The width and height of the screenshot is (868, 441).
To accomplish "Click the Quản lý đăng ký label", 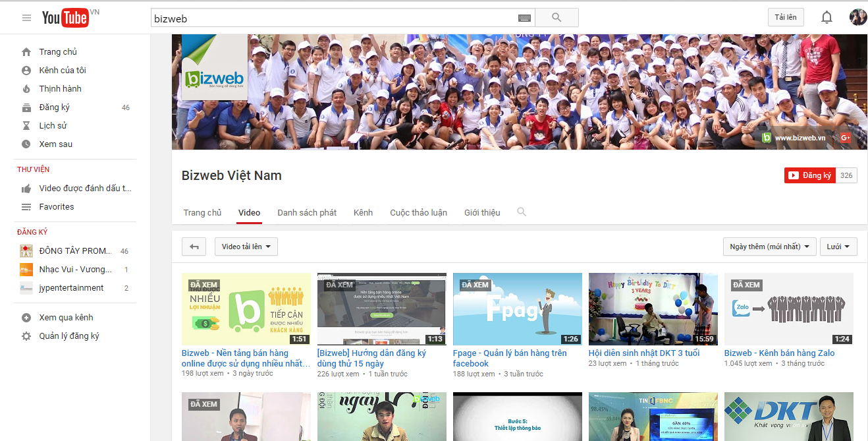I will [69, 336].
